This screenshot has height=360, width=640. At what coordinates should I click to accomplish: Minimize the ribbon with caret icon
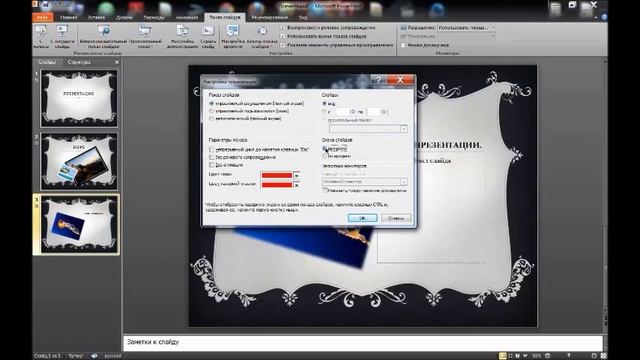tap(596, 18)
